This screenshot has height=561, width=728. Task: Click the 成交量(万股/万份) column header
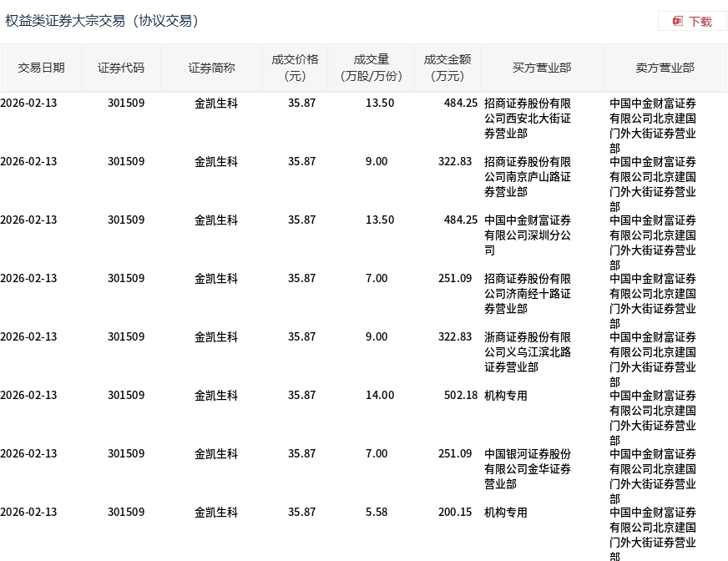(371, 68)
